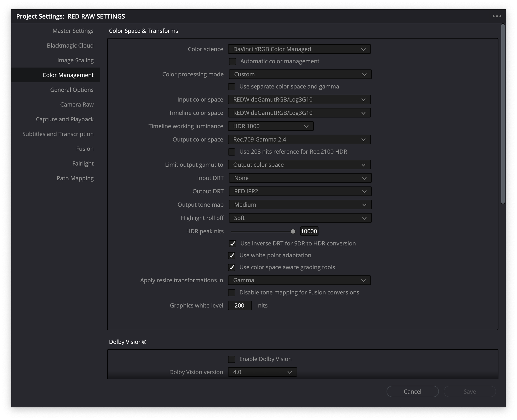Screen dimensions: 517x420
Task: Open the three-dot options menu
Action: pos(497,16)
